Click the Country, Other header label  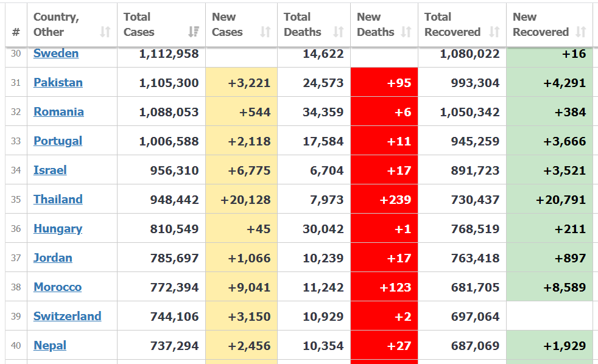pyautogui.click(x=57, y=24)
